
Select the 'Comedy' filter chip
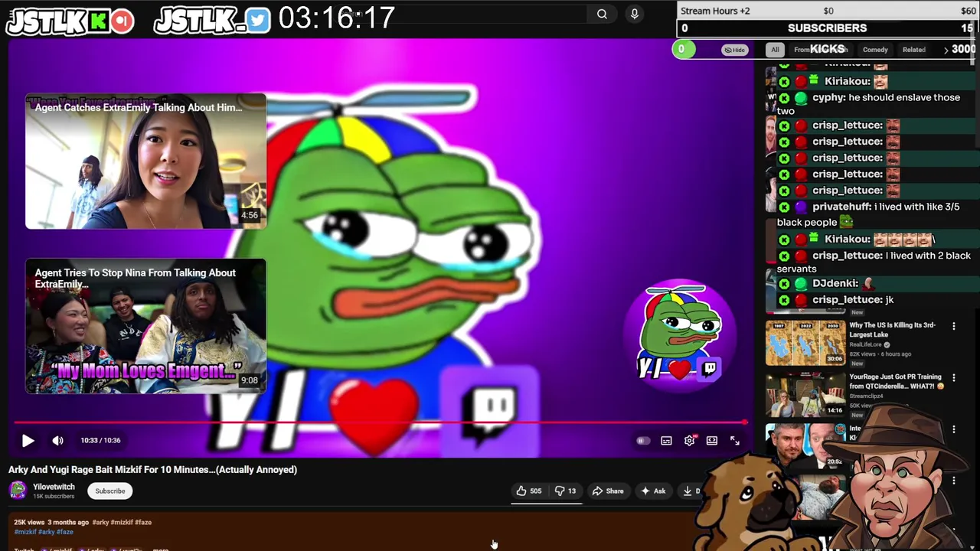tap(875, 50)
